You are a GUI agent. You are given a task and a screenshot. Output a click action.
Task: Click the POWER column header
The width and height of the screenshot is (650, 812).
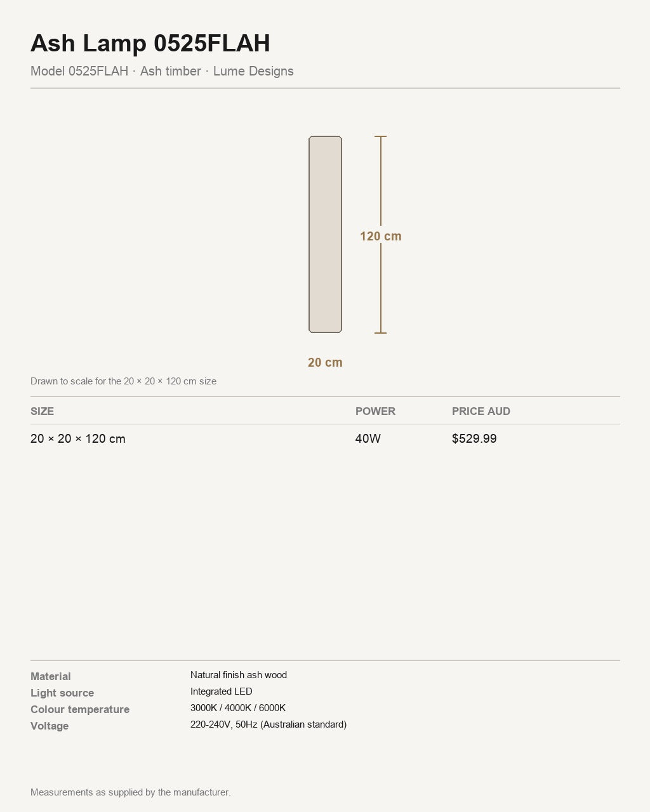click(375, 411)
